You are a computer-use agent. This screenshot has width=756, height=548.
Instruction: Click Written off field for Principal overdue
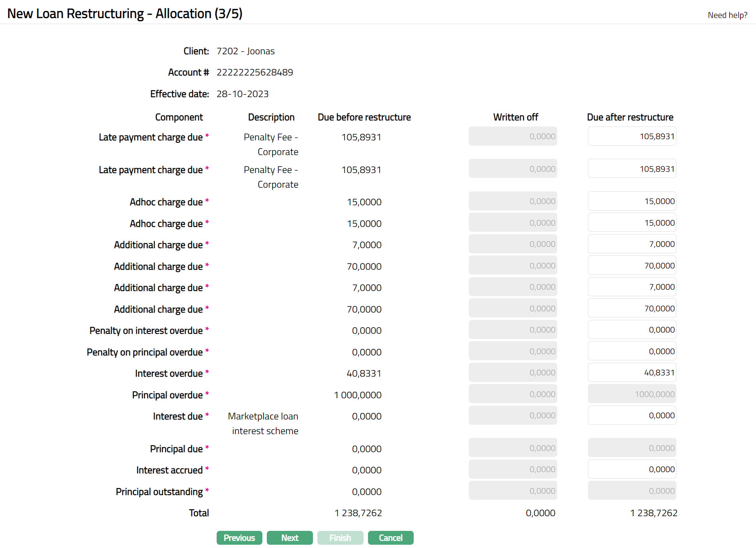click(512, 394)
